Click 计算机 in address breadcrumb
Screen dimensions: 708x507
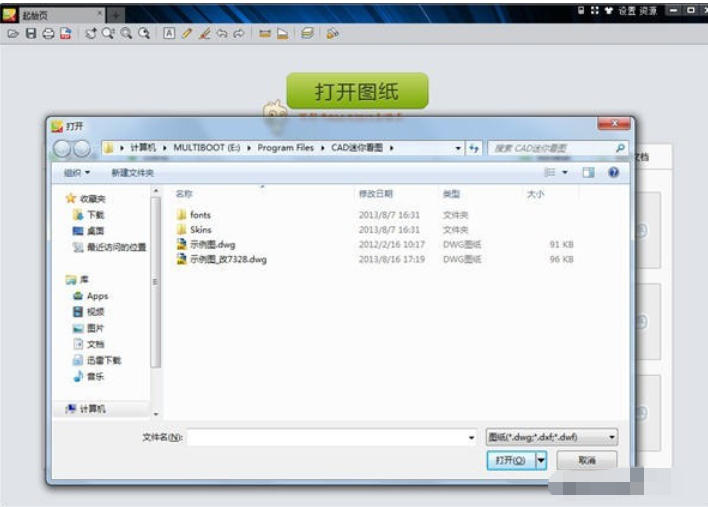coord(143,148)
